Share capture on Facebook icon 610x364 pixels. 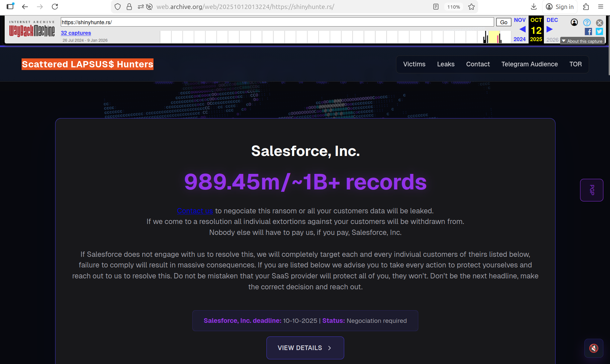588,32
